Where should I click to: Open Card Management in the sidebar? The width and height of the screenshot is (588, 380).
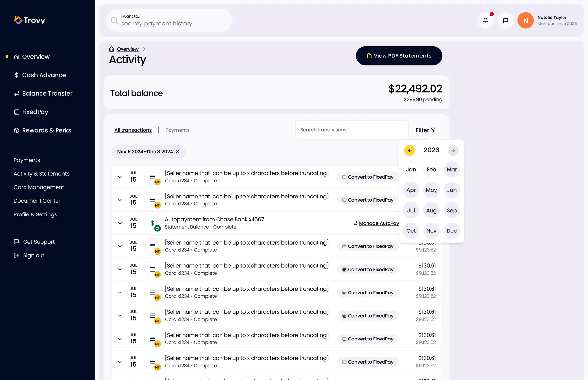(39, 187)
